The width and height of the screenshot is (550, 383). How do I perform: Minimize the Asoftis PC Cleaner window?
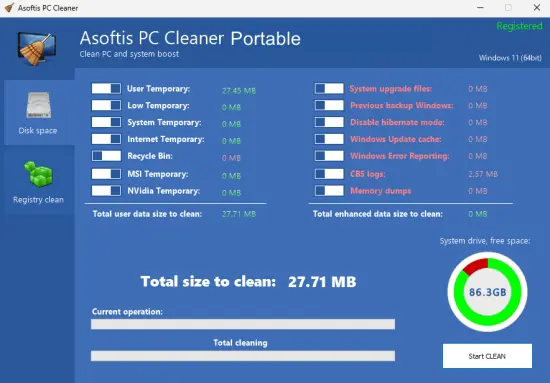480,8
